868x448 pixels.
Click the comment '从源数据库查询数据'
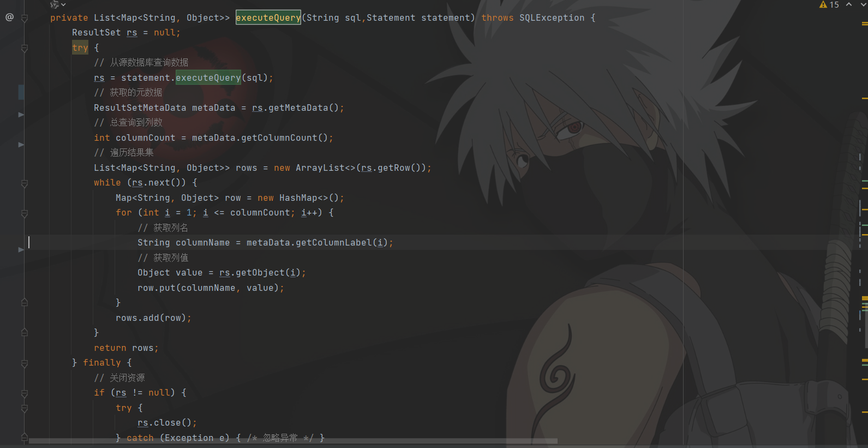(x=149, y=62)
